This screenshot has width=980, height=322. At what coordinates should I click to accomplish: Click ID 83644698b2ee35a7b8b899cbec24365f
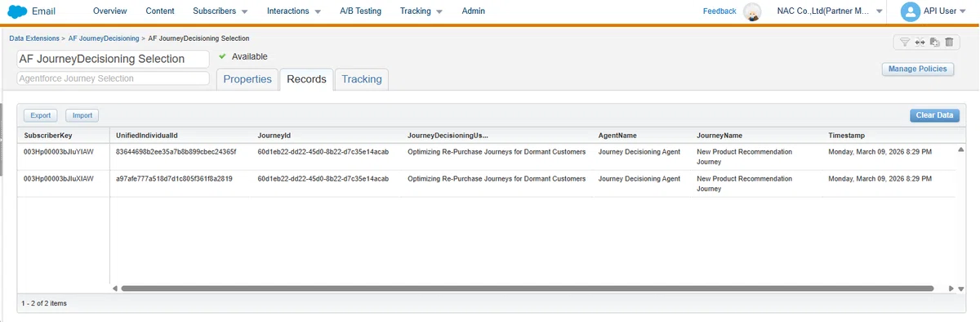[x=176, y=153]
